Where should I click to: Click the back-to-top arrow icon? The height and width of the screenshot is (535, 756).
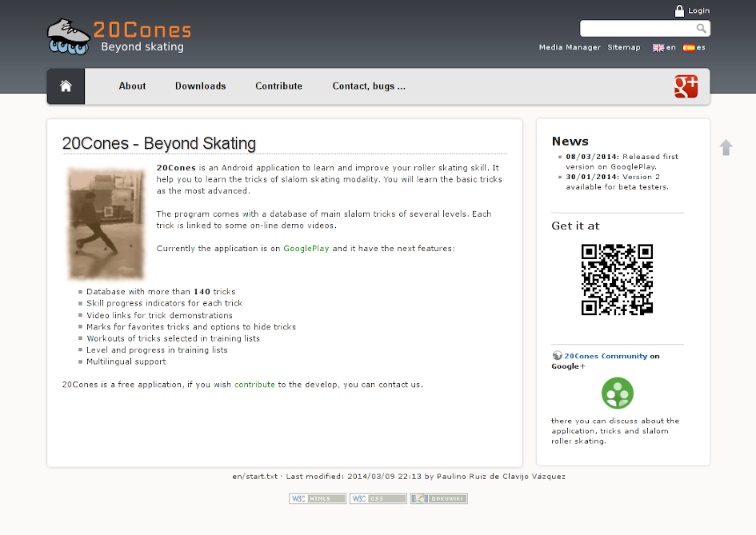[x=726, y=147]
